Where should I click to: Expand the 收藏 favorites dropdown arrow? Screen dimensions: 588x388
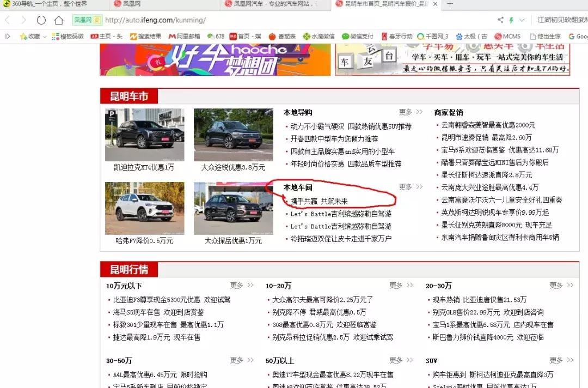click(x=45, y=36)
